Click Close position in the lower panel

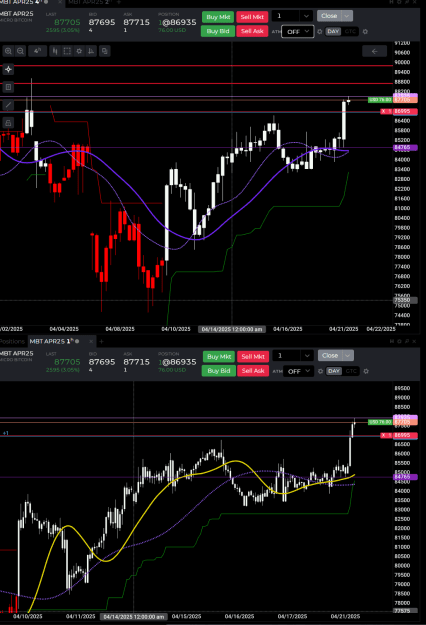pos(330,356)
